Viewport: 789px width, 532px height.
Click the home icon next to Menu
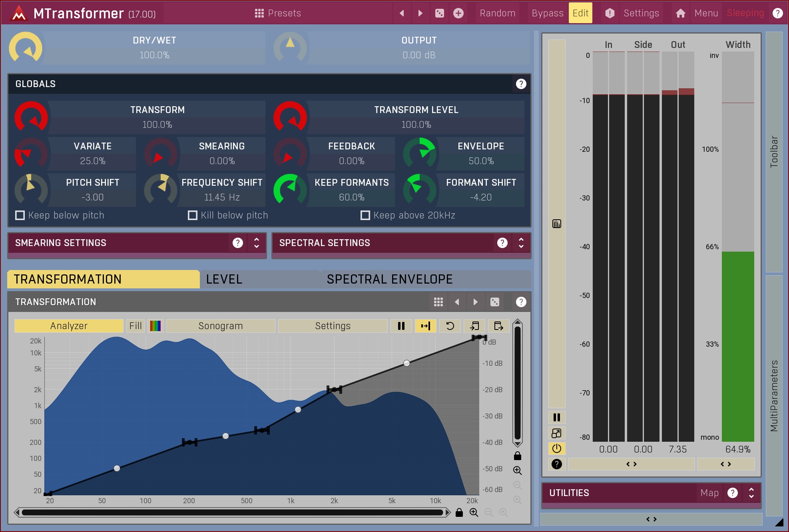680,13
